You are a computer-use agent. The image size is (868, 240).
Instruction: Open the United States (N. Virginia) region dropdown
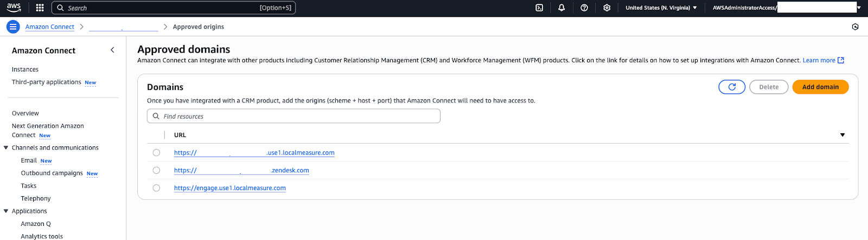(x=661, y=8)
